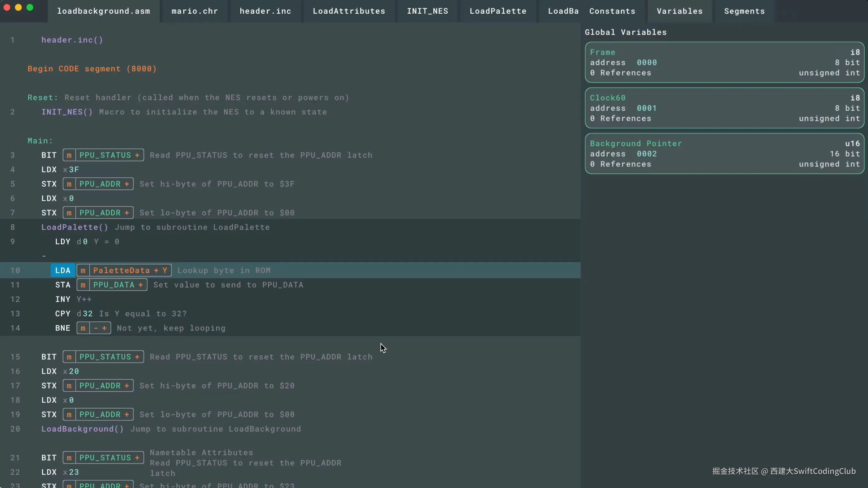Screen dimensions: 868x488
Task: Click the plus icon after PPU_ADDR on line 5
Action: [x=127, y=184]
